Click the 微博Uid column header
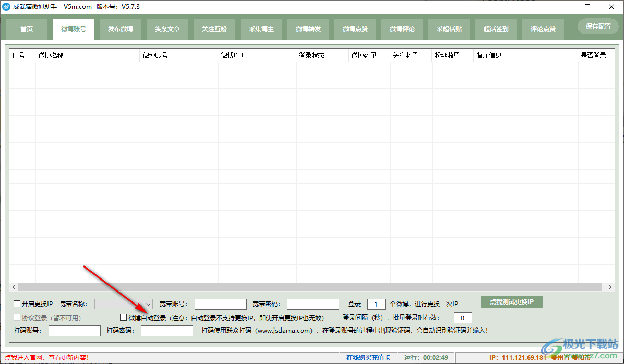 [x=258, y=55]
